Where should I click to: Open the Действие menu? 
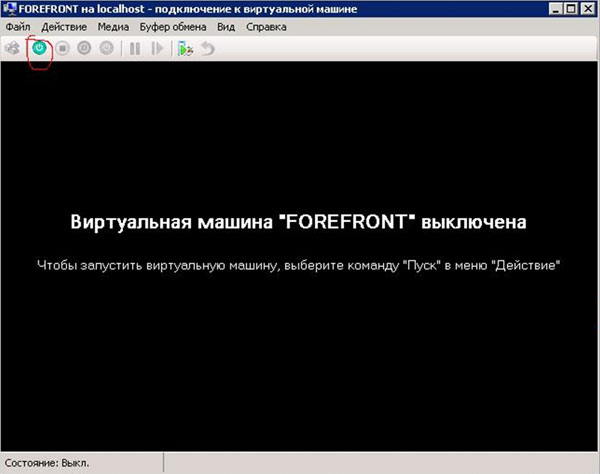(x=64, y=27)
